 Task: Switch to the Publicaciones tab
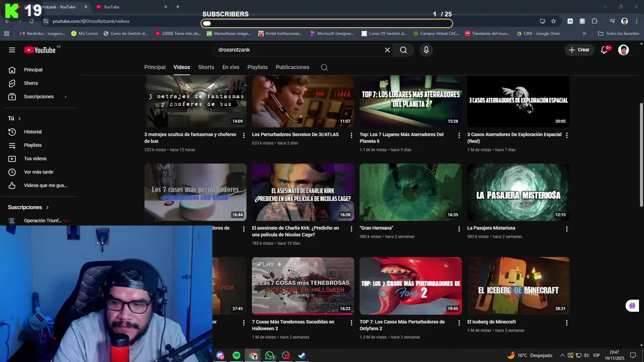[292, 67]
